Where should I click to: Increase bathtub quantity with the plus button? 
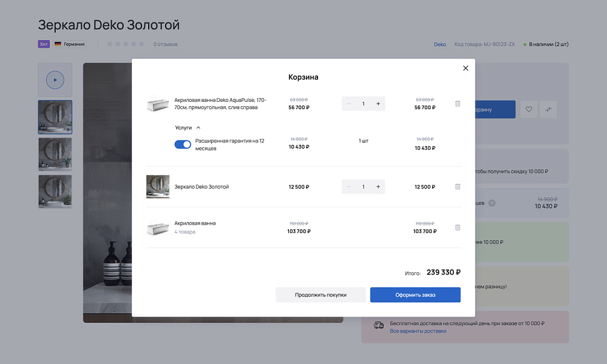pyautogui.click(x=378, y=103)
